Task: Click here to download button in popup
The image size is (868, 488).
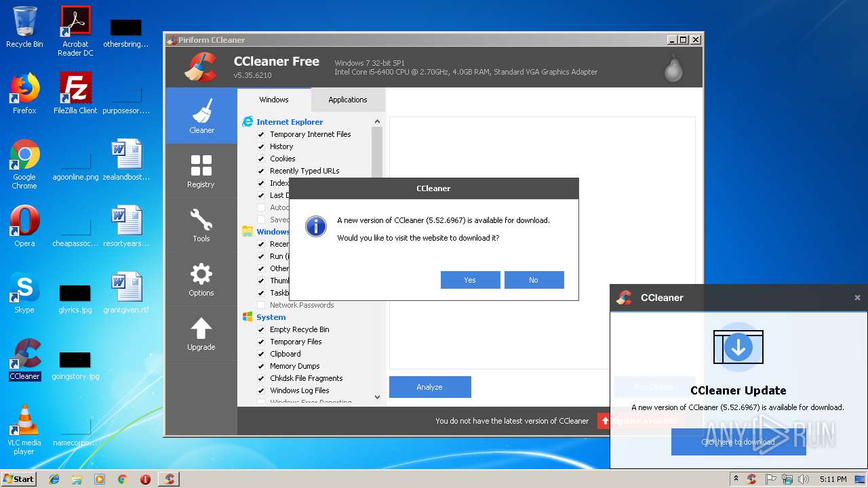Action: [x=738, y=442]
